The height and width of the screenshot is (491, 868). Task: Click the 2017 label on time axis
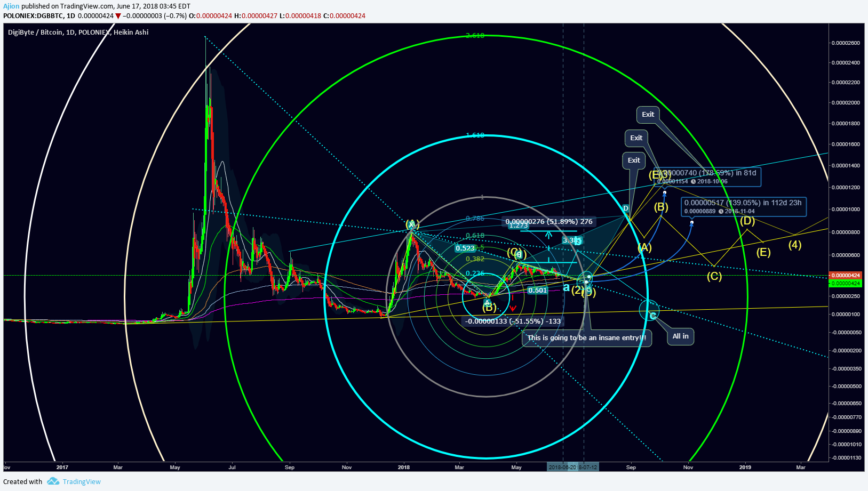62,468
